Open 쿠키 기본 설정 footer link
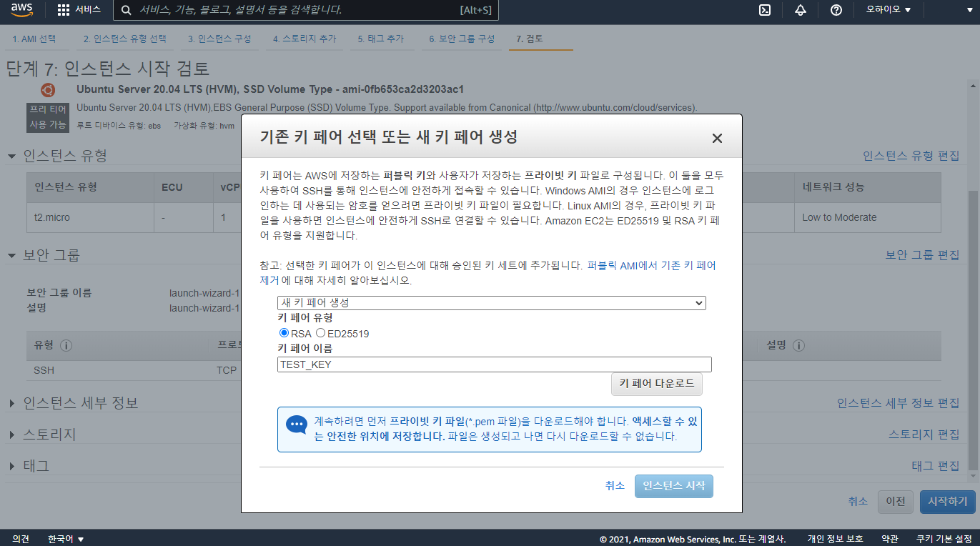 click(944, 539)
